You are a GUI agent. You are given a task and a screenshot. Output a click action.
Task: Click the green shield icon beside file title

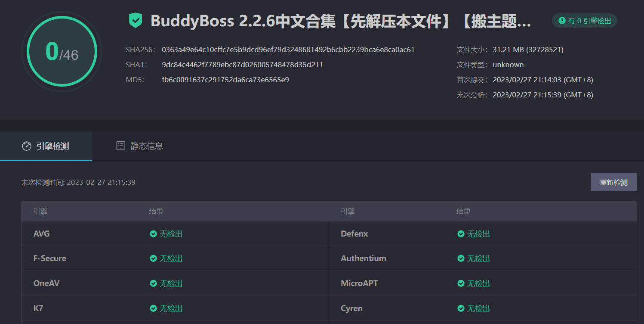point(136,21)
